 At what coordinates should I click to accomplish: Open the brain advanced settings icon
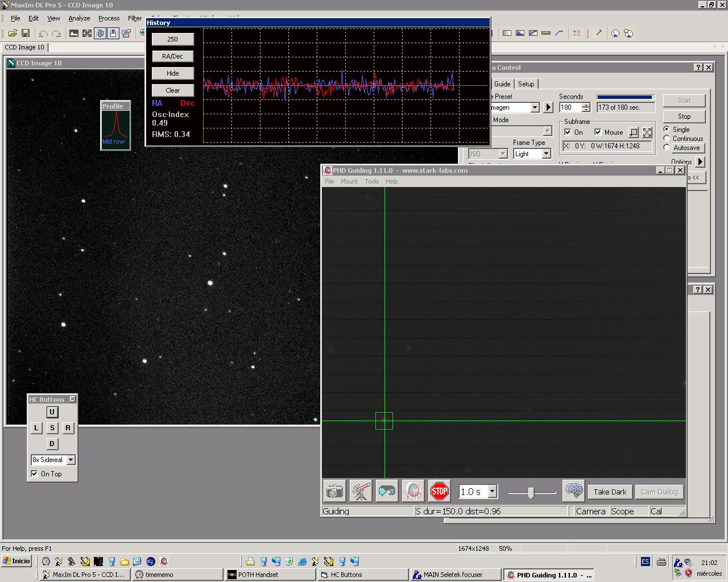[573, 491]
